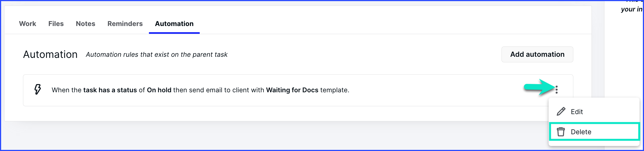The width and height of the screenshot is (644, 151).
Task: Click the italic parent task rules description
Action: tap(157, 55)
